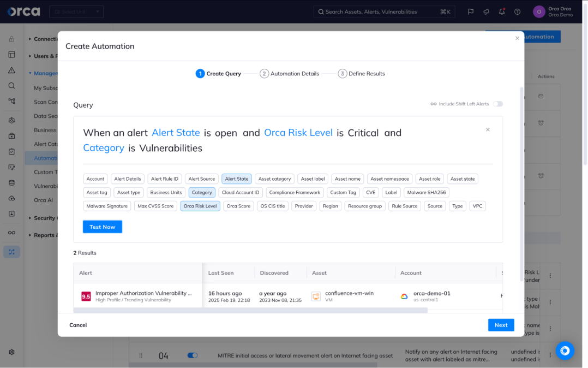Change the Alert State query field
Image resolution: width=588 pixels, height=368 pixels.
click(176, 133)
